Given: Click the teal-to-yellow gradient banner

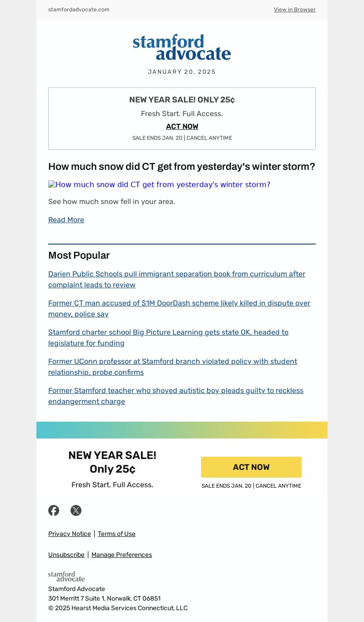Looking at the screenshot, I should [182, 430].
